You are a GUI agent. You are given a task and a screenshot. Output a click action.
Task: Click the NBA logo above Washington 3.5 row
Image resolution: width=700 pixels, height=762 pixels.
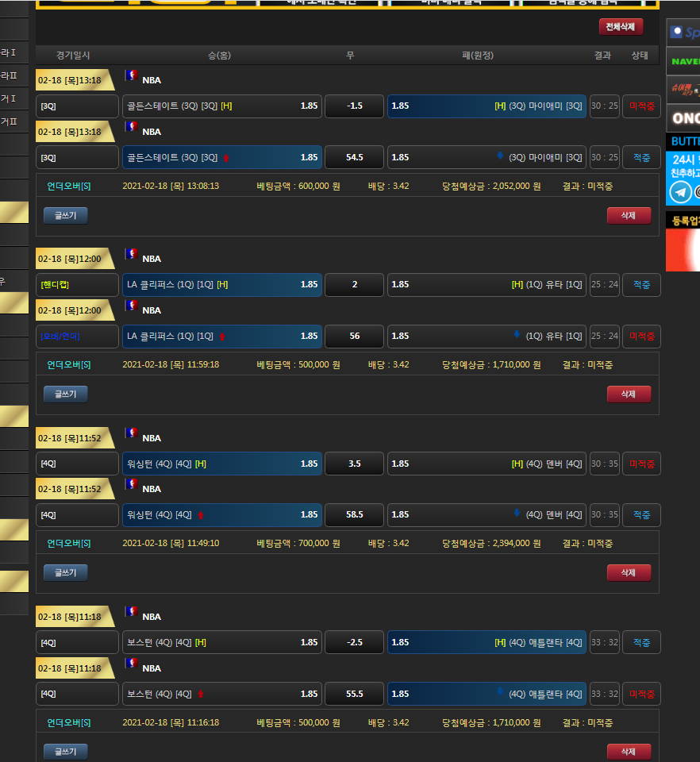131,434
